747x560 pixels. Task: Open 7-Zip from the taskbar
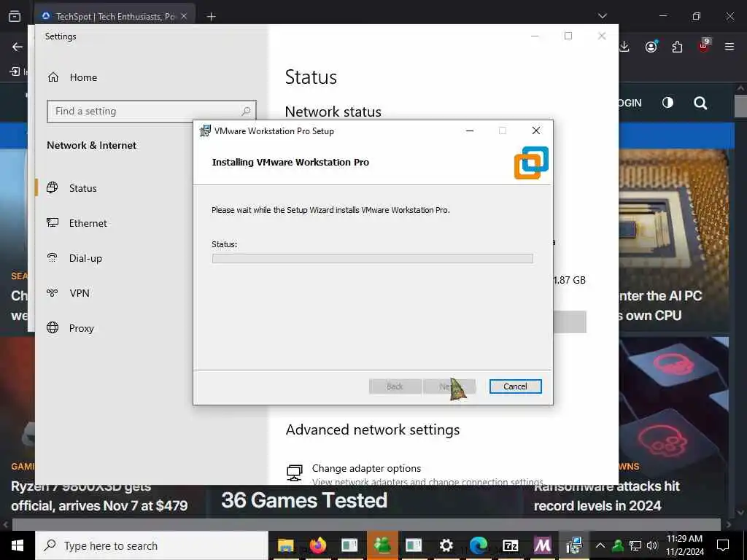click(510, 545)
